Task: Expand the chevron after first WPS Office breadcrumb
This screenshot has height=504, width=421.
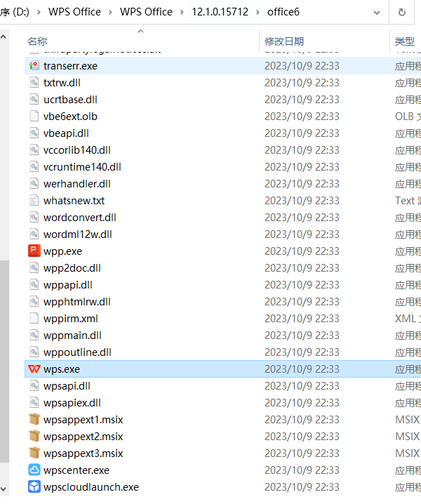Action: (110, 12)
